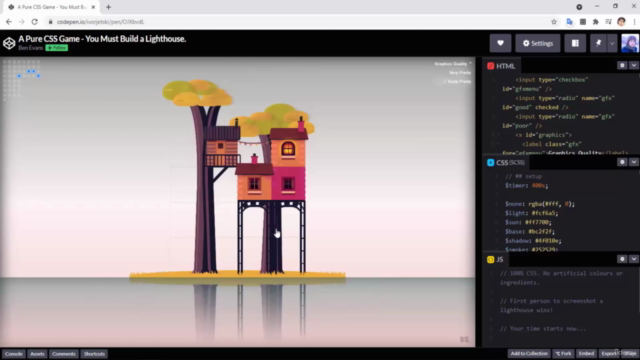
Task: Close the A Pure CSS Game tab
Action: 93,7
